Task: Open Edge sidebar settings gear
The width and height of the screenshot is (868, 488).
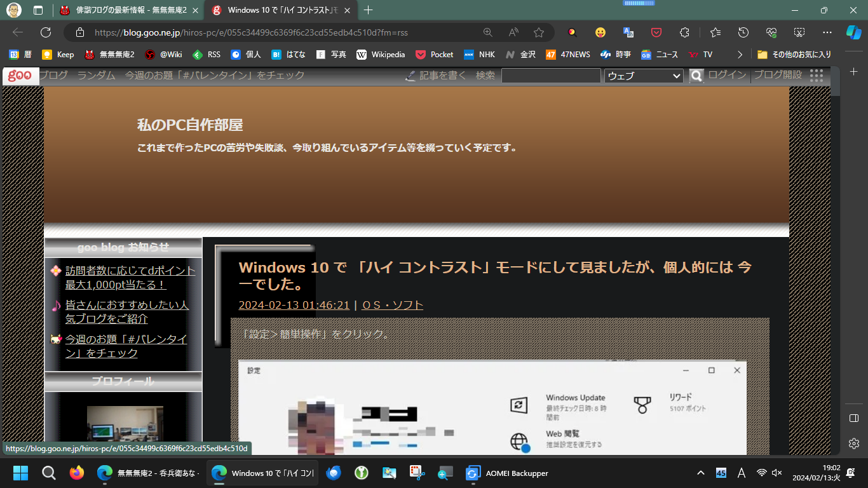Action: click(854, 444)
